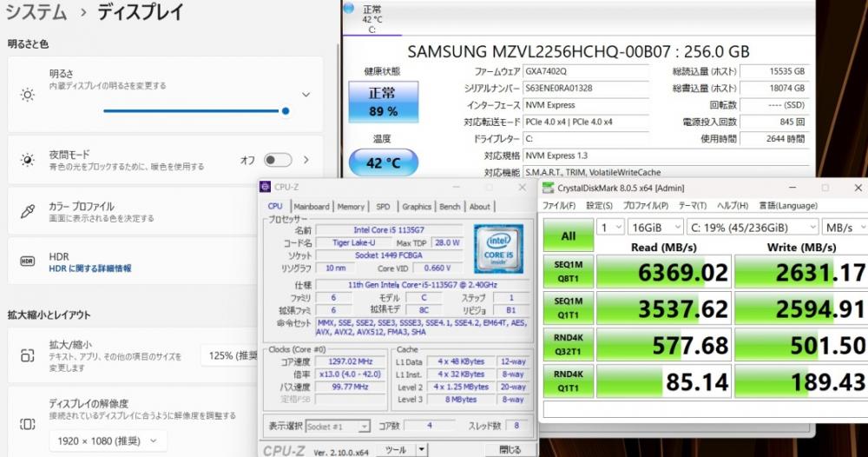Click the color profile pen icon
The image size is (868, 457).
click(x=27, y=211)
